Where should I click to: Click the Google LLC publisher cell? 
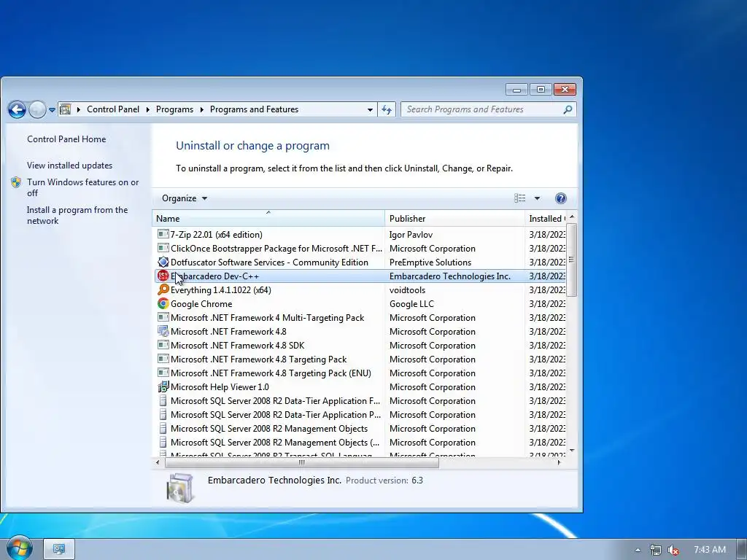(x=411, y=304)
